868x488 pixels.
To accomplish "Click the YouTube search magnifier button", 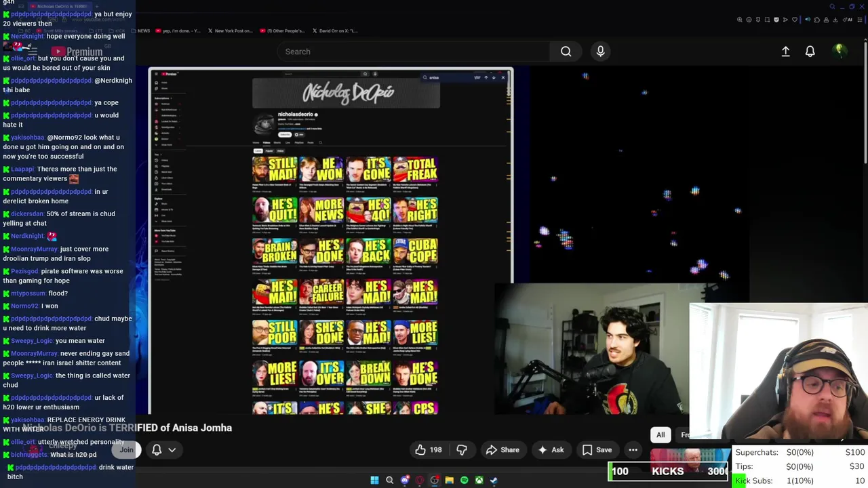I will coord(566,52).
